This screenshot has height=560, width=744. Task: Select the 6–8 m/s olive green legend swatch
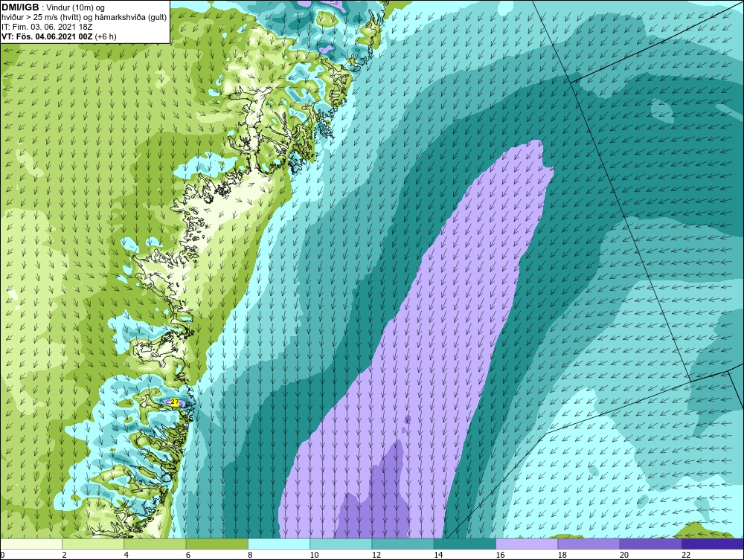217,544
